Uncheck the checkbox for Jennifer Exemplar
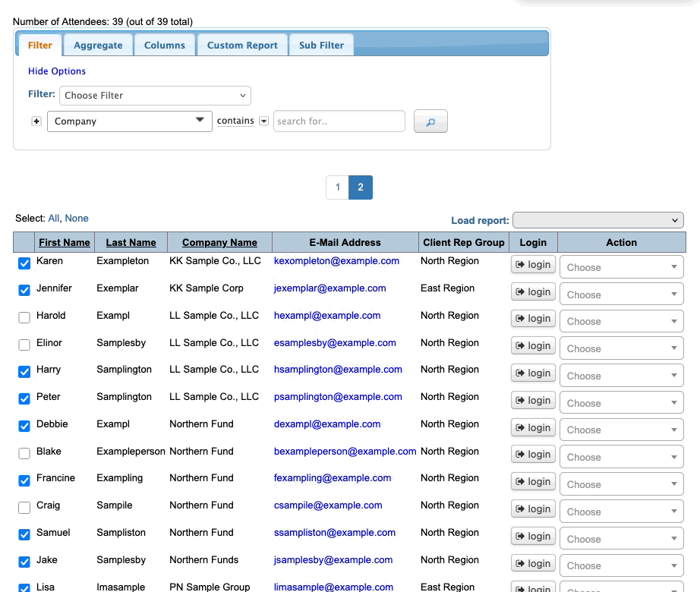700x592 pixels. point(24,290)
